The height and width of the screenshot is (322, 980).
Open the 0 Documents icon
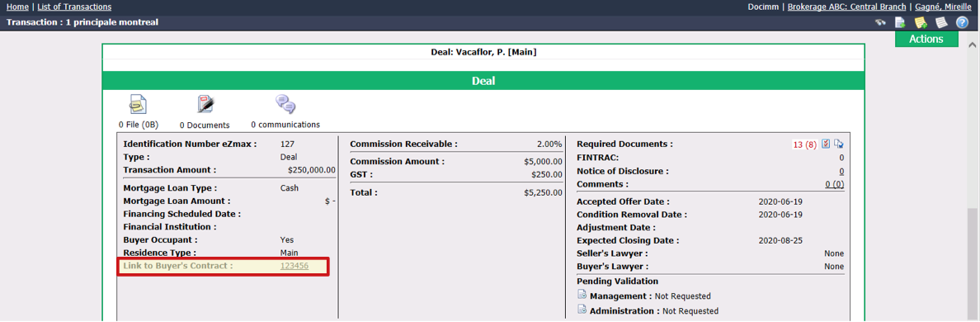(205, 104)
